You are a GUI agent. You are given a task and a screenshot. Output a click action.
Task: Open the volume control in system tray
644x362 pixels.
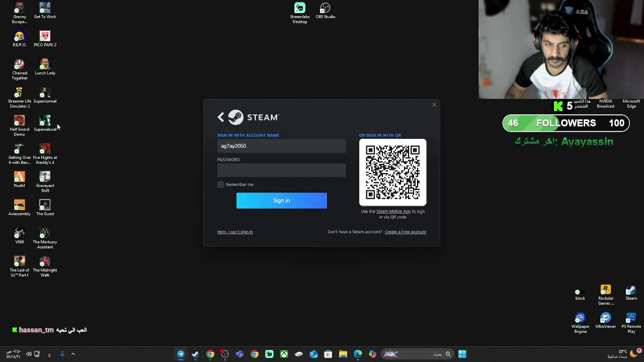29,354
